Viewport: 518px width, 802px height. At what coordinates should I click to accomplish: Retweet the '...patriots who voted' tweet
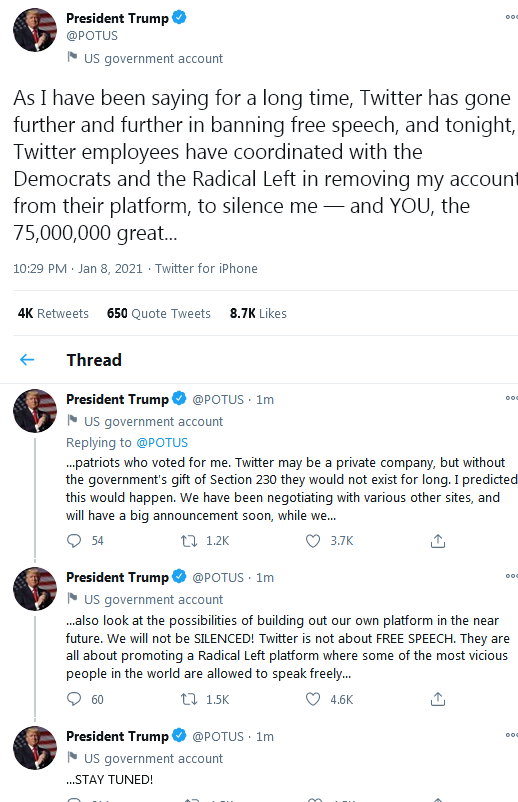point(189,541)
